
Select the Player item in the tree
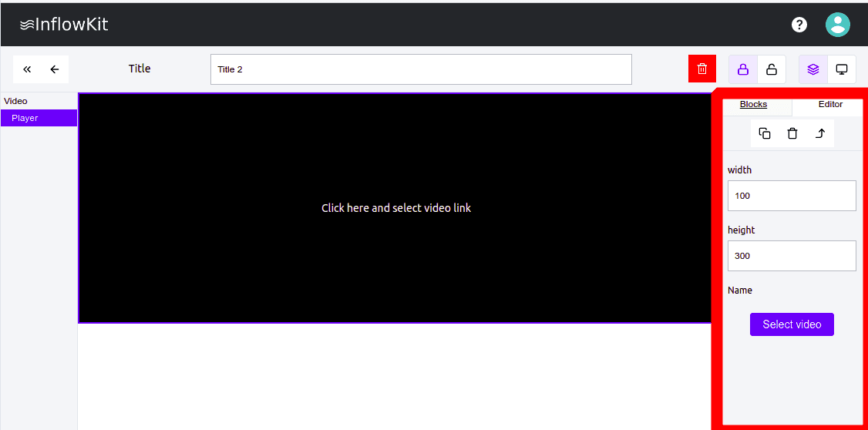(39, 118)
